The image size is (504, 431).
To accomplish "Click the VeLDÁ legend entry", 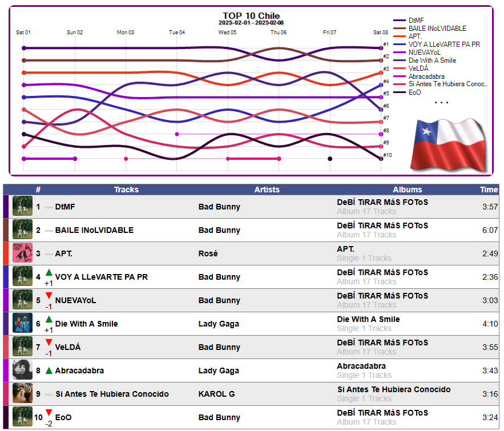I will (x=411, y=69).
